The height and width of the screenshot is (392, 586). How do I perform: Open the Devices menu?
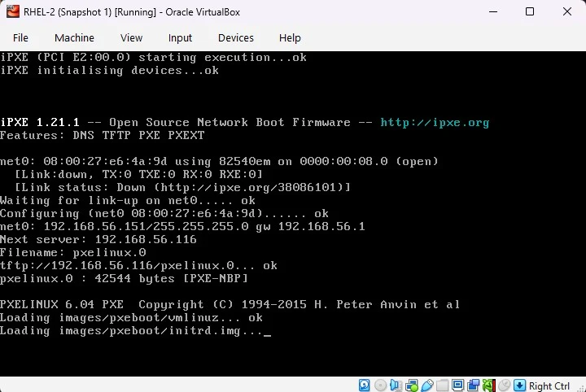[235, 37]
